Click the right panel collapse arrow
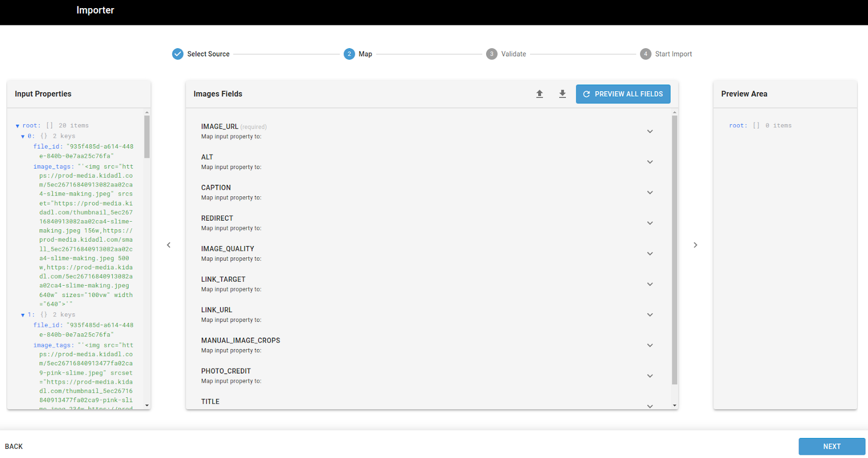The height and width of the screenshot is (458, 868). [x=695, y=245]
